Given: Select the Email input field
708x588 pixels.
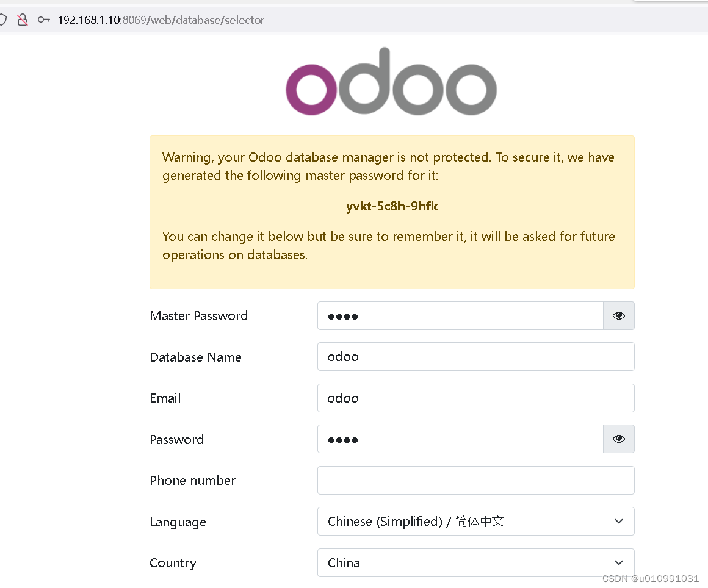Looking at the screenshot, I should (x=475, y=398).
